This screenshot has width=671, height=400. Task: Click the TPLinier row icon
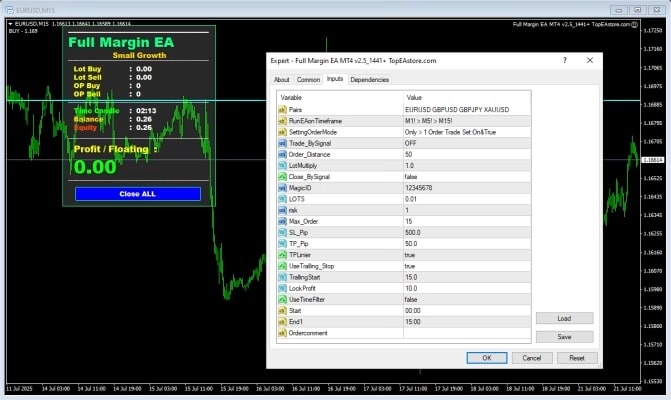[282, 255]
